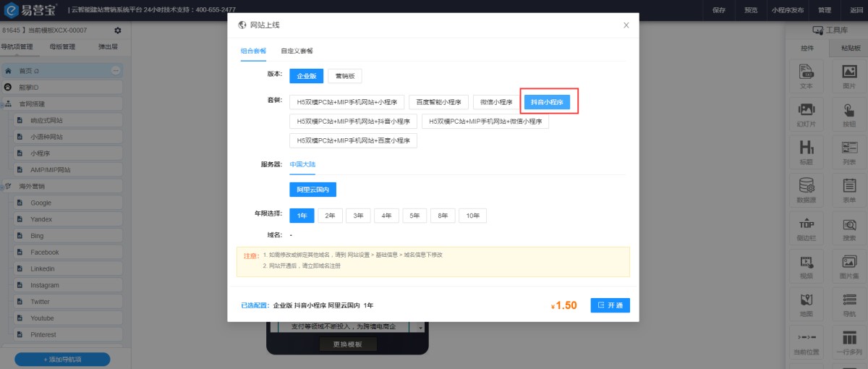The image size is (868, 369).
Task: Open the 弹出层 tab
Action: coord(109,46)
